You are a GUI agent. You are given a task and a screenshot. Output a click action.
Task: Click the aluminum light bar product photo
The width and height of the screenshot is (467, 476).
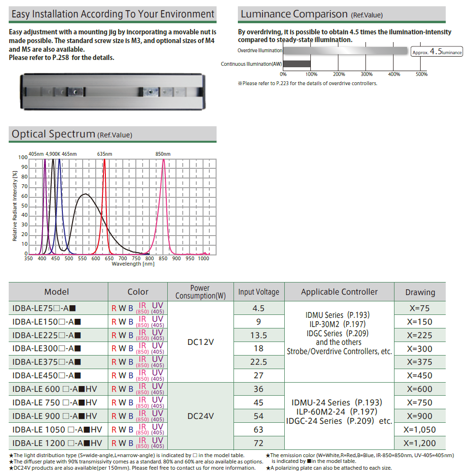[113, 91]
